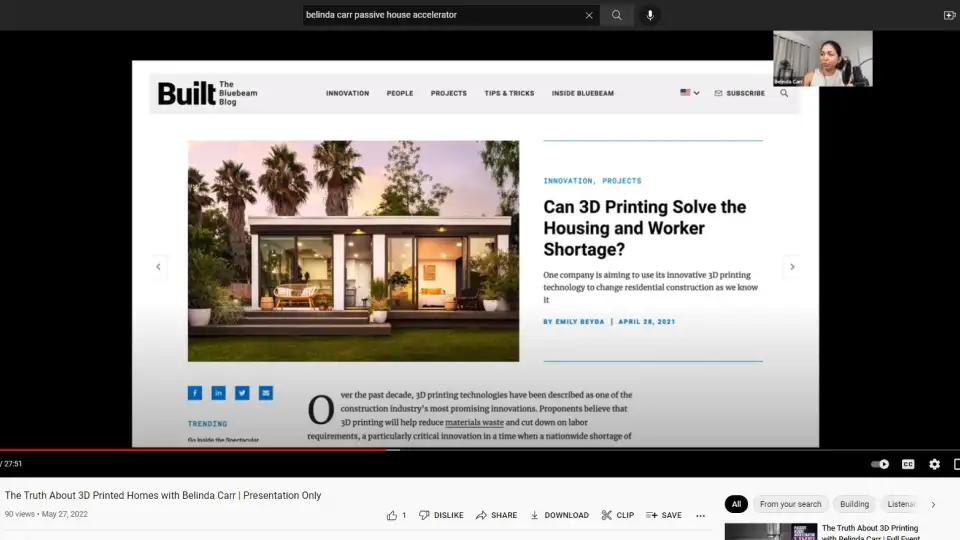Toggle the autoplay switch

click(x=880, y=464)
